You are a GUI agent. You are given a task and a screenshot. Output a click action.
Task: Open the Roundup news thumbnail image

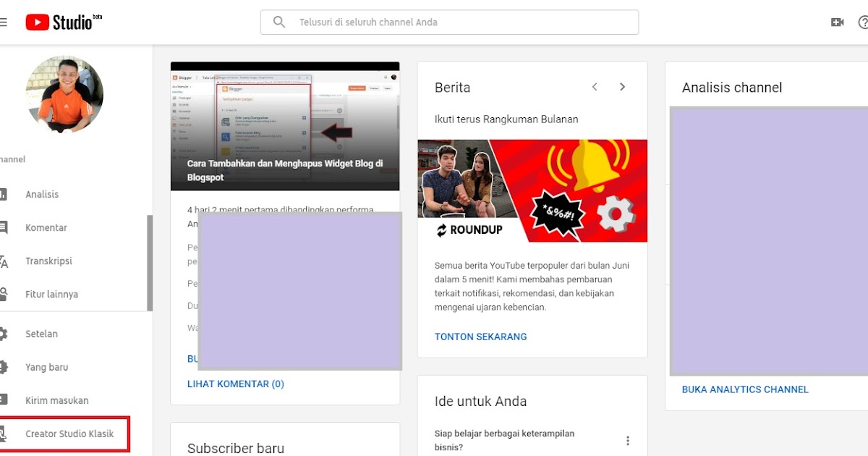tap(532, 191)
